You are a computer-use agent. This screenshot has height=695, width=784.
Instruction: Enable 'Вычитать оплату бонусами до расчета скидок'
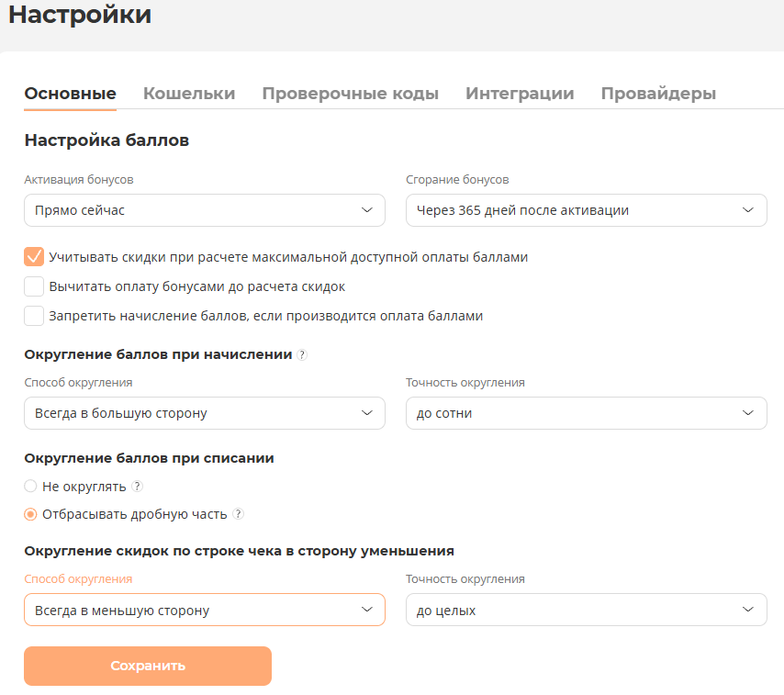[x=35, y=286]
